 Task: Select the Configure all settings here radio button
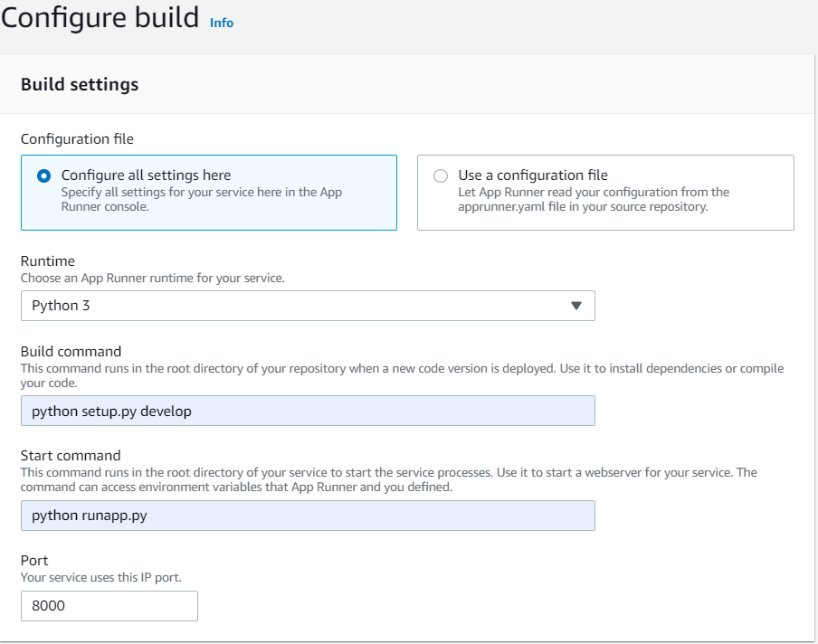[43, 176]
